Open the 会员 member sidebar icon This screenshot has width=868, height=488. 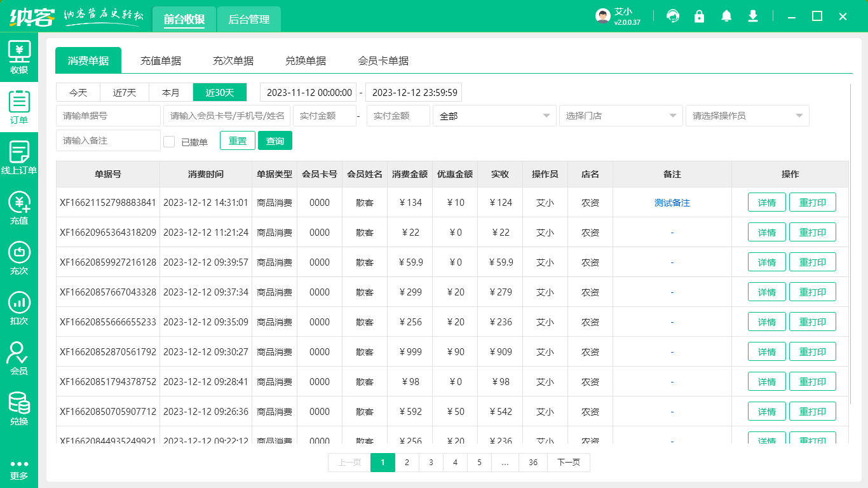click(x=19, y=358)
